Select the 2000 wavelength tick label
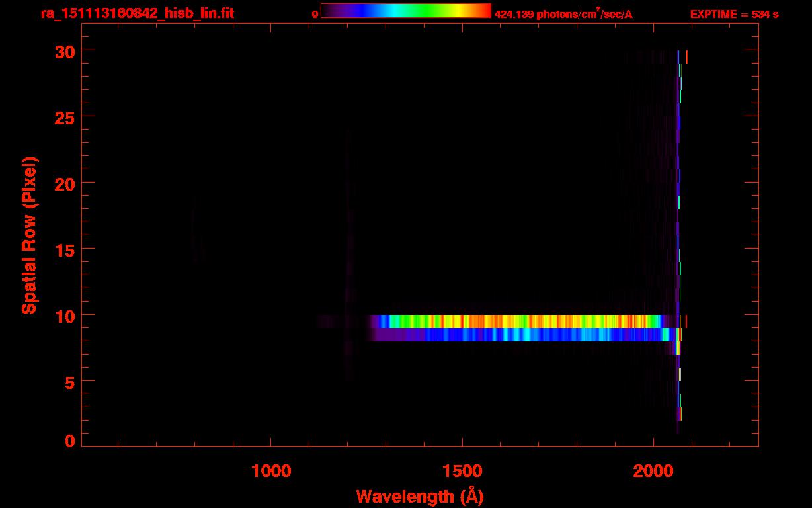 coord(653,471)
